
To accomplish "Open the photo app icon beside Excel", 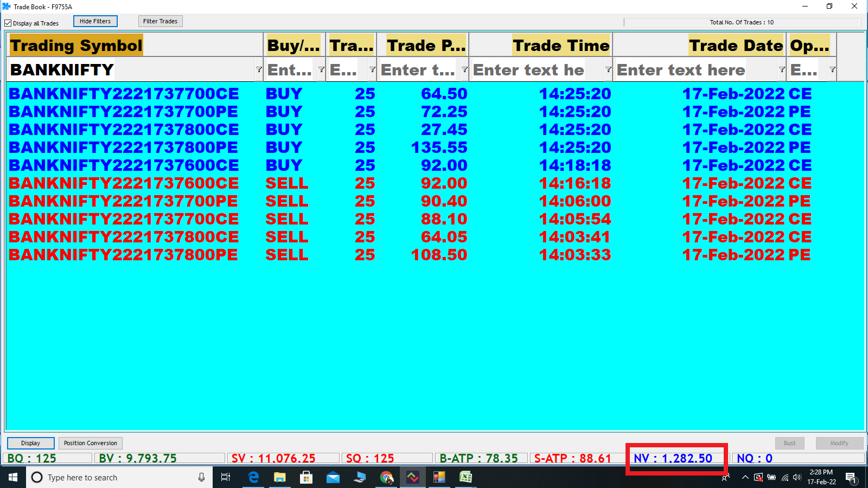I will (439, 477).
